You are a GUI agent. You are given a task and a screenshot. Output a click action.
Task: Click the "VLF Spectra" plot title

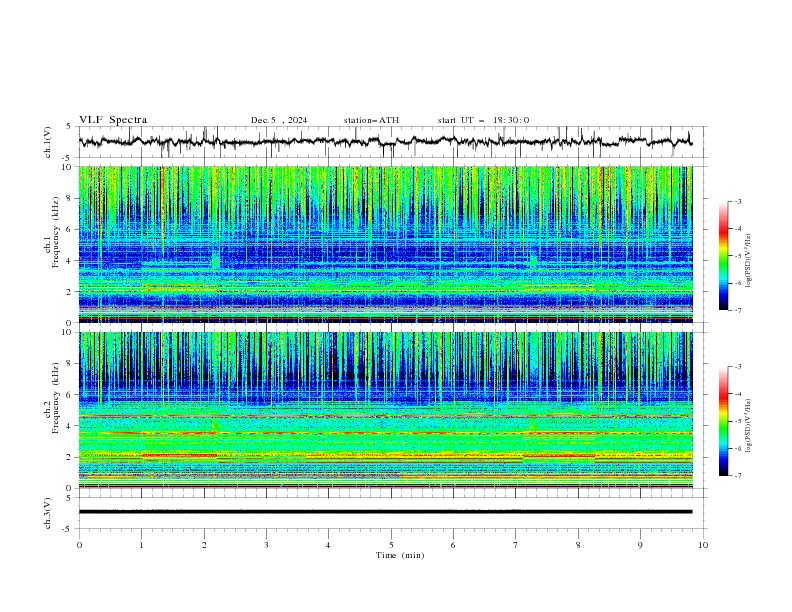(x=113, y=120)
